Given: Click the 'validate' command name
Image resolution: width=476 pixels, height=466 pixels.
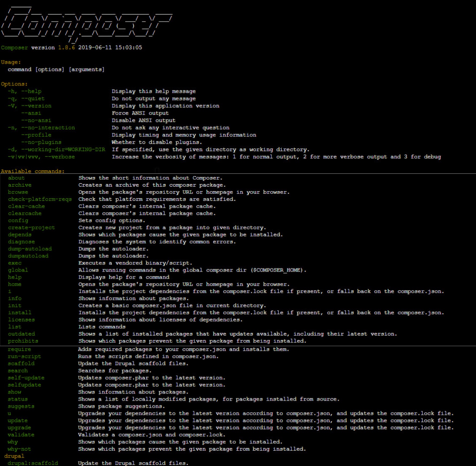Looking at the screenshot, I should click(21, 435).
